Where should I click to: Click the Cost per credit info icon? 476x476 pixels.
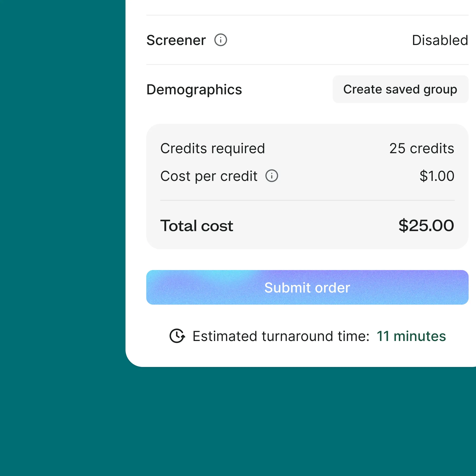pyautogui.click(x=272, y=176)
